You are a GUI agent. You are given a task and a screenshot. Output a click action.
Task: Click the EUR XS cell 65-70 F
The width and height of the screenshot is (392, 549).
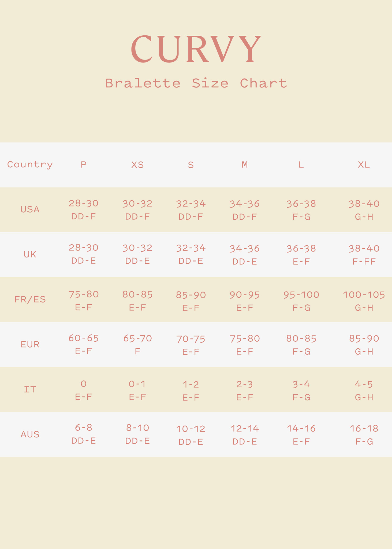coord(137,345)
